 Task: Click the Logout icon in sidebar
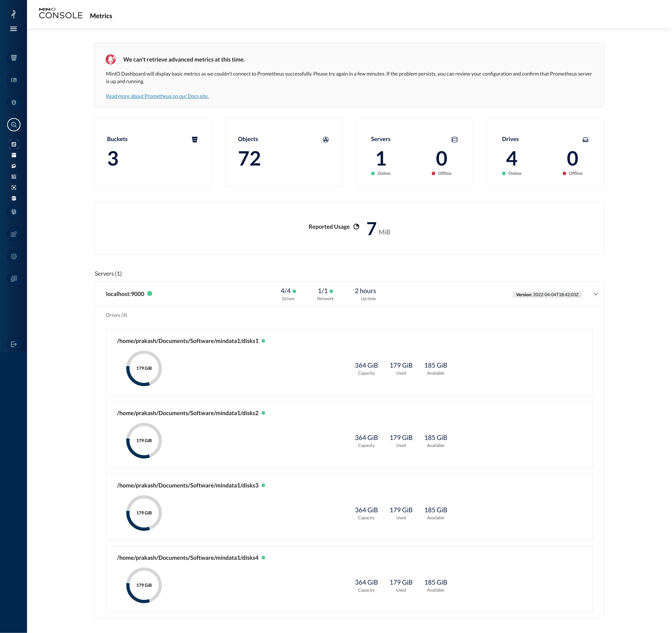coord(13,344)
